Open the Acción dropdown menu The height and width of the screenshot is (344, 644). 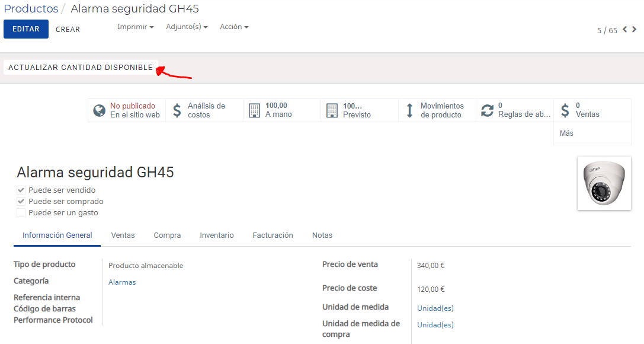coord(234,27)
